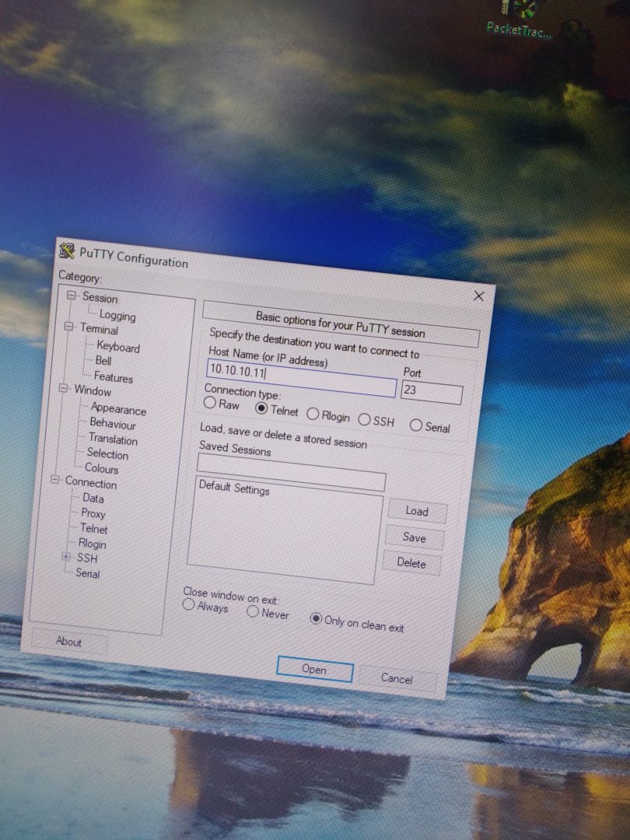630x840 pixels.
Task: Select the Rlogin connection type
Action: pos(313,414)
